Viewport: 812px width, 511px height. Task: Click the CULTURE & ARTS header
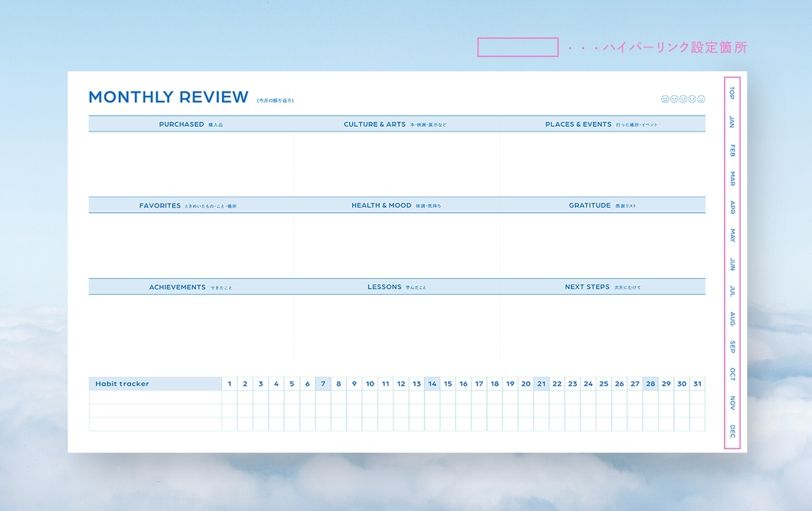click(x=396, y=124)
